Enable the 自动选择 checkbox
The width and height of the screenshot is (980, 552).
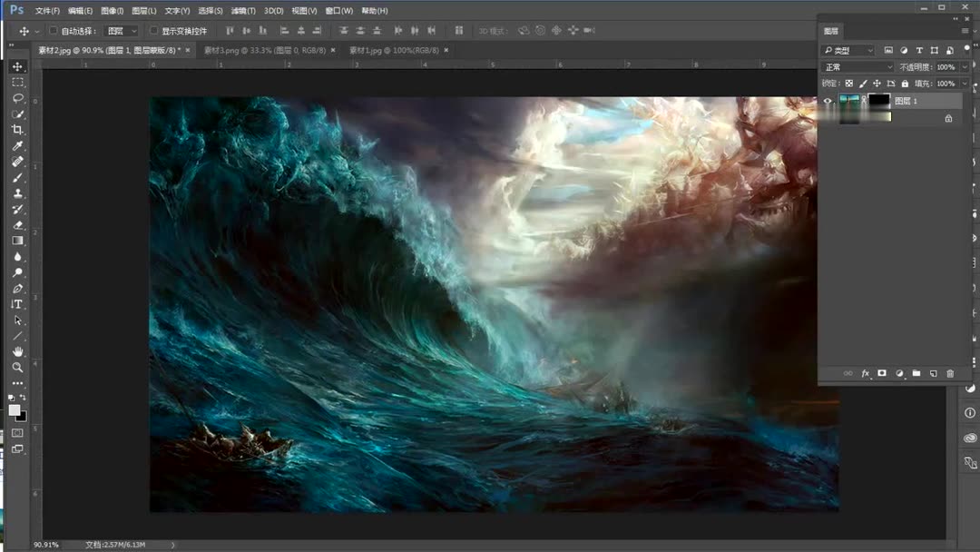53,30
